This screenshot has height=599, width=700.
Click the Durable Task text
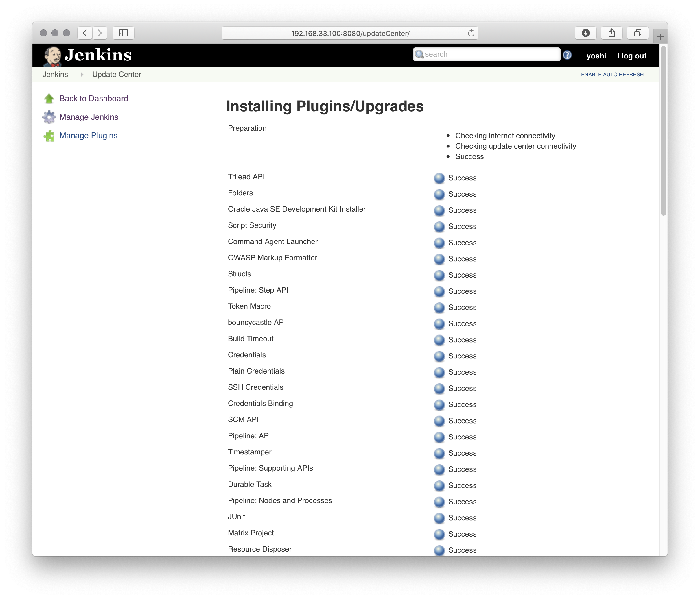click(x=250, y=485)
